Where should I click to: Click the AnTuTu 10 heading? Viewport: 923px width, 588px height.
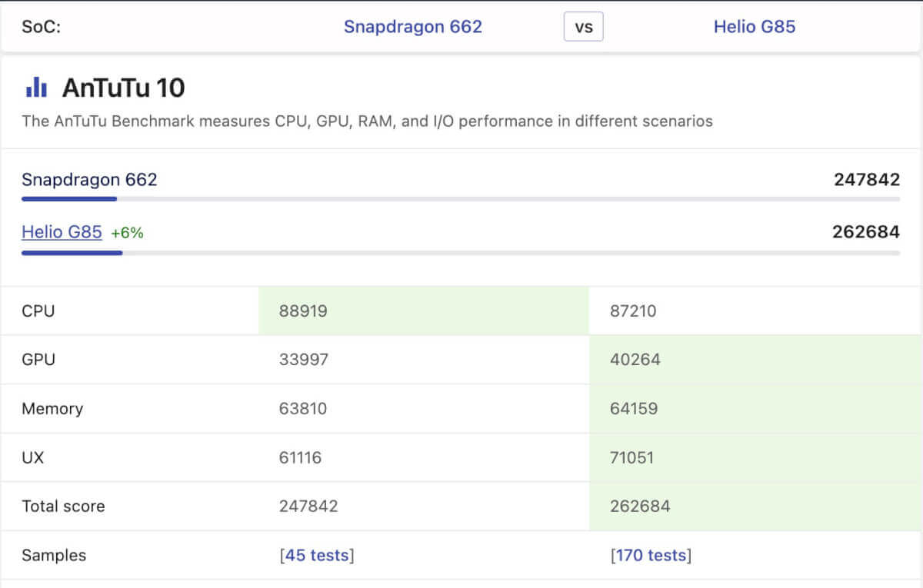(124, 88)
